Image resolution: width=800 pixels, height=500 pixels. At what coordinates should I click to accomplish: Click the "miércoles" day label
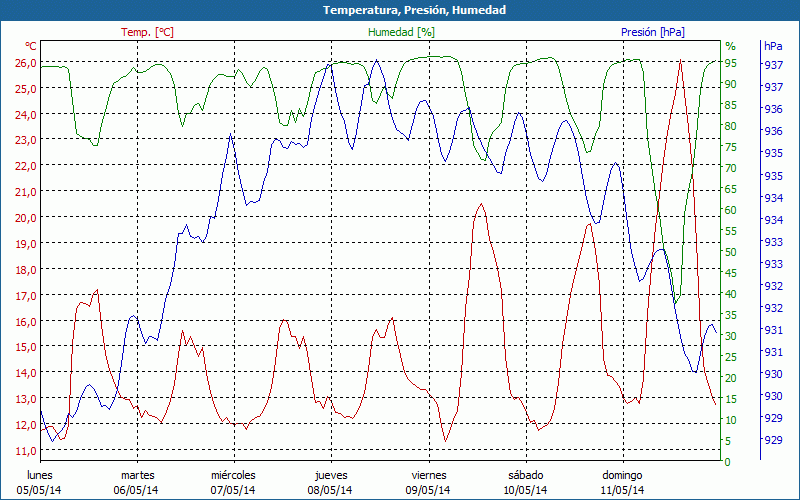click(x=234, y=475)
